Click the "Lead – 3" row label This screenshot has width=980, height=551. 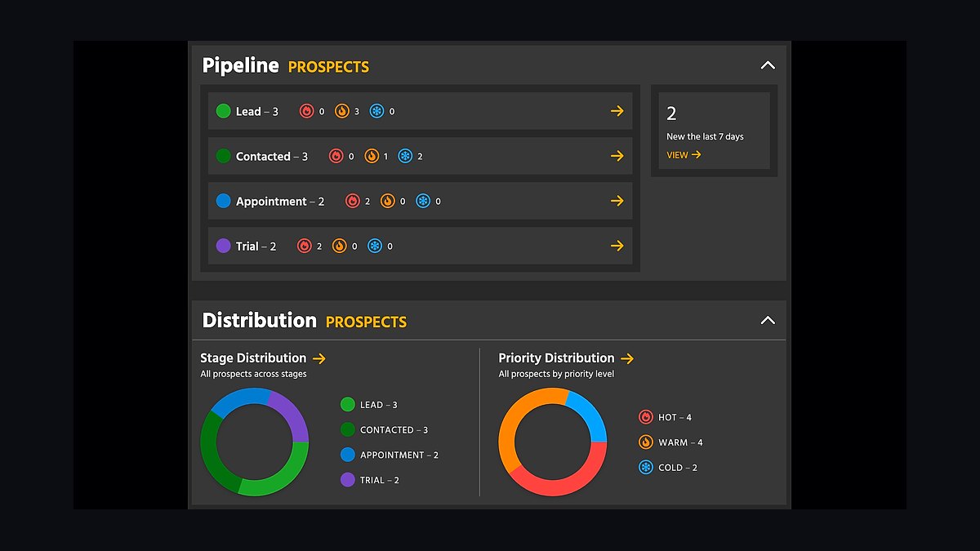click(257, 111)
